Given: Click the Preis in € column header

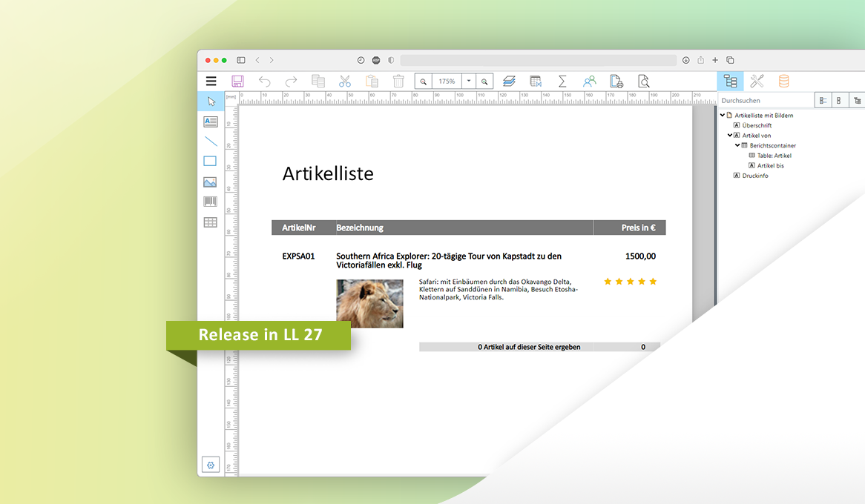Looking at the screenshot, I should [x=638, y=228].
